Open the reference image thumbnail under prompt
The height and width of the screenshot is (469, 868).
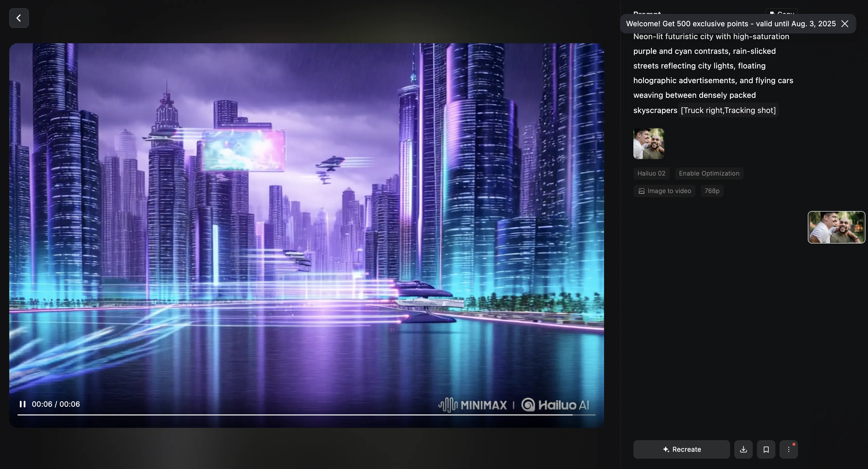pyautogui.click(x=649, y=144)
